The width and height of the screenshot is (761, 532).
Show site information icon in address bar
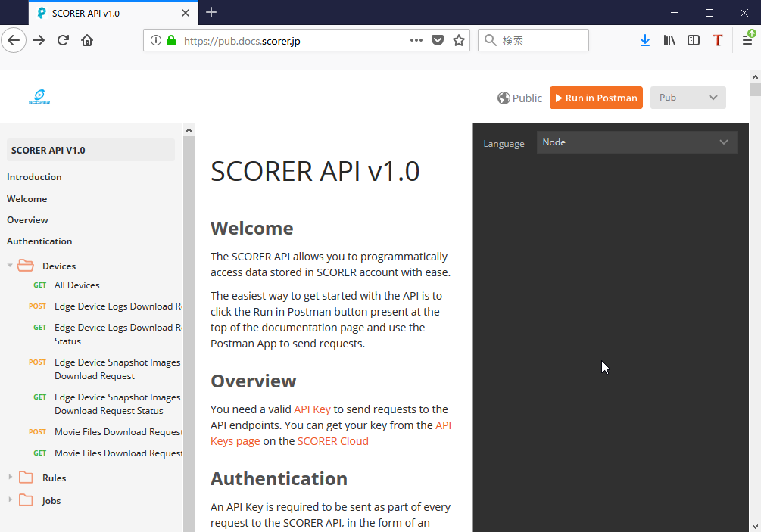coord(155,40)
